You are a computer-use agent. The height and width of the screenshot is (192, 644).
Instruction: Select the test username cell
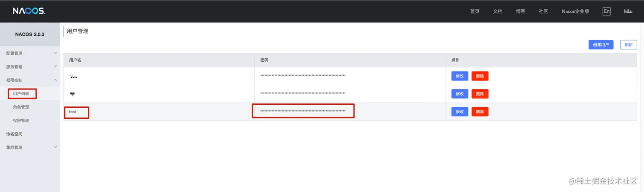pyautogui.click(x=73, y=112)
